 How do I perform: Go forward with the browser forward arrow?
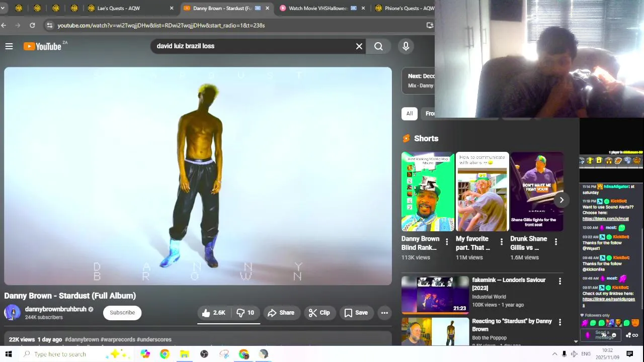pyautogui.click(x=18, y=25)
